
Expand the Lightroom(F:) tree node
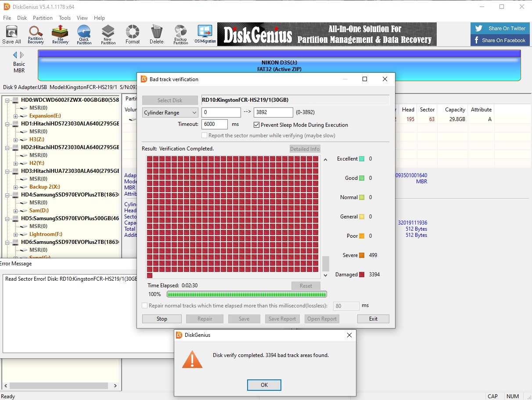coord(15,234)
